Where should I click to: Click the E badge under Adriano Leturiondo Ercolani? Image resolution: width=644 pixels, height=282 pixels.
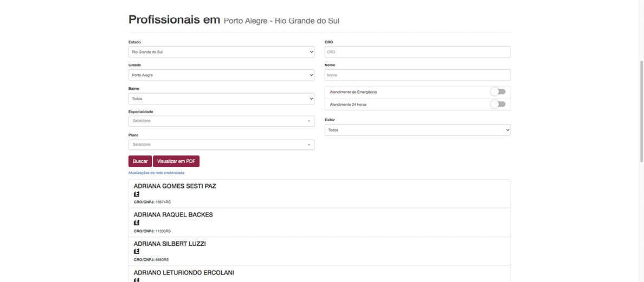137,280
